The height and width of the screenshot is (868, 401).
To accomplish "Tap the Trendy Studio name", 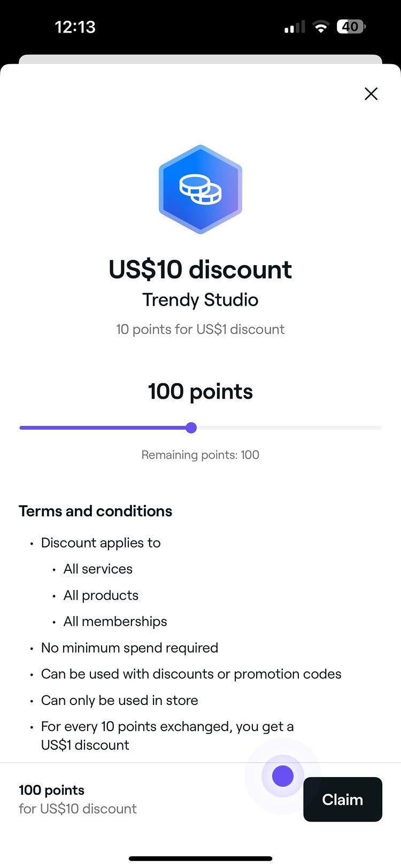I will (x=200, y=300).
